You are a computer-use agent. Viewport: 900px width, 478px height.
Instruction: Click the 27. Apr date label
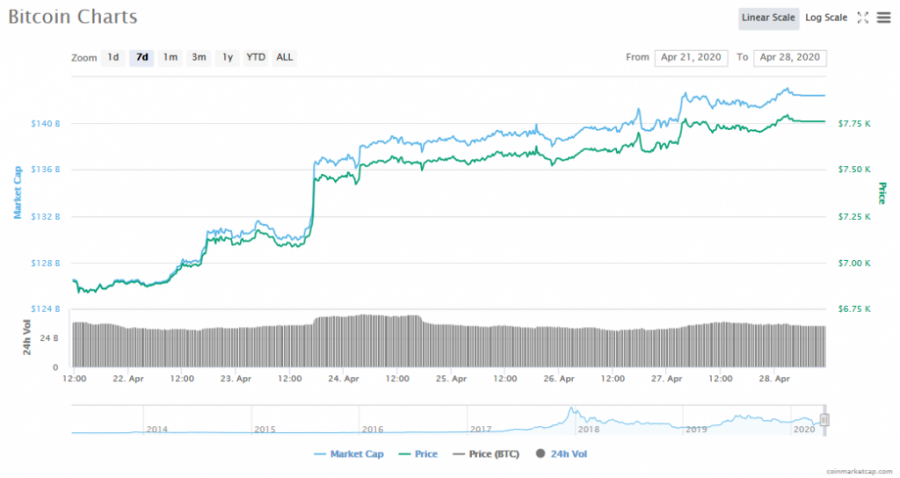(666, 379)
